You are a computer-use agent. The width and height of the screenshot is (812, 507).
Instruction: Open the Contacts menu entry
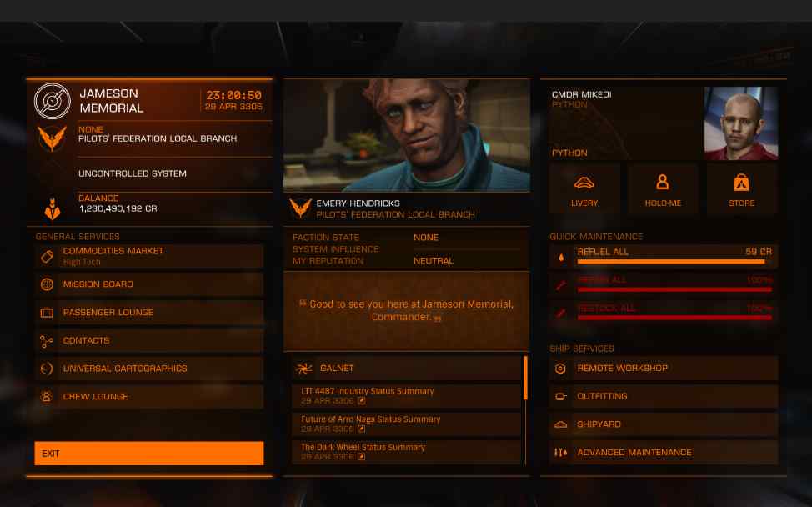149,340
